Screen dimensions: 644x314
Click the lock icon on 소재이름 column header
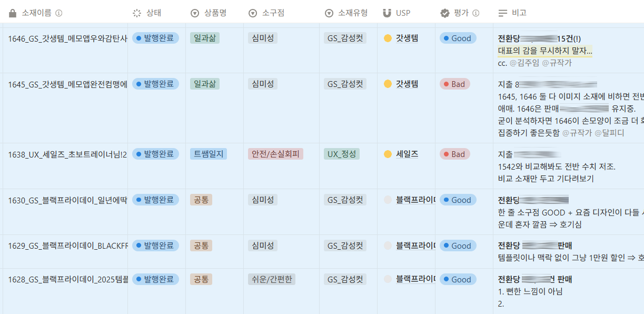coord(12,12)
